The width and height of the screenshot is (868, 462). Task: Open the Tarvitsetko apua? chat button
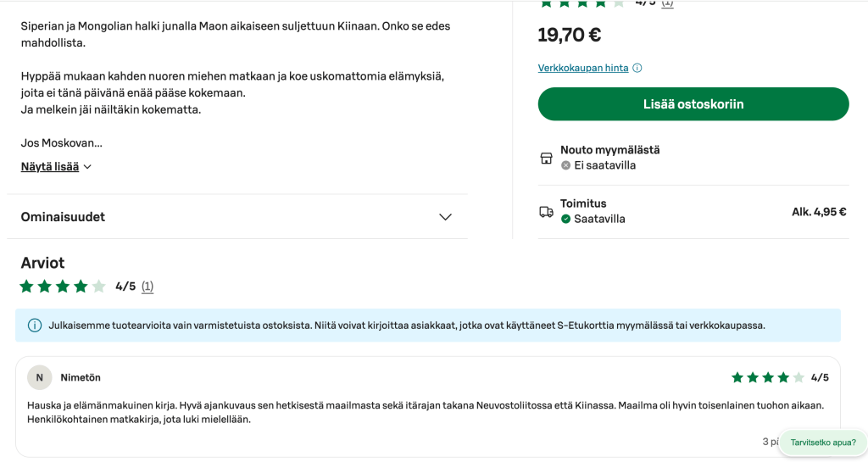pos(822,443)
